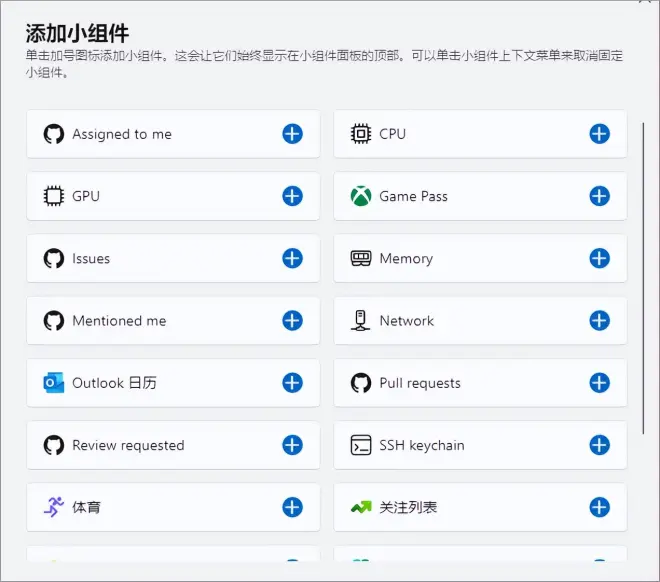Add the Game Pass widget
660x582 pixels.
tap(599, 196)
